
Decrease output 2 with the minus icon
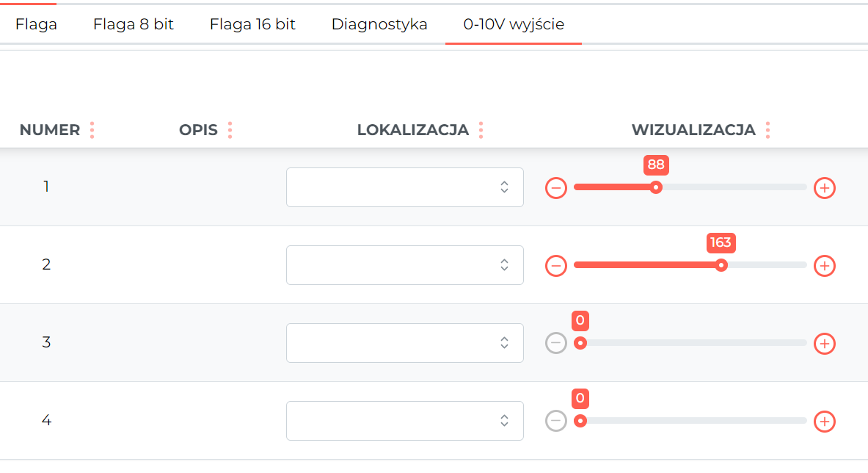[x=555, y=266]
